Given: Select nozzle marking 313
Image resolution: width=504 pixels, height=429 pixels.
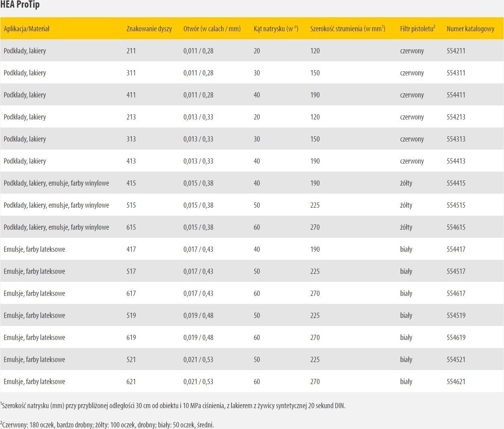Looking at the screenshot, I should [x=131, y=139].
